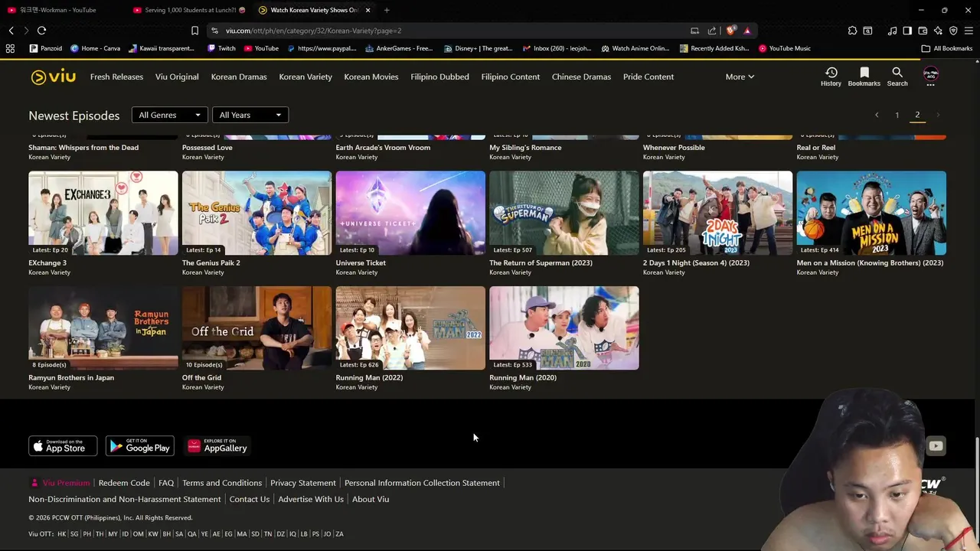Open the FAQ footer link
Image resolution: width=980 pixels, height=551 pixels.
point(166,483)
